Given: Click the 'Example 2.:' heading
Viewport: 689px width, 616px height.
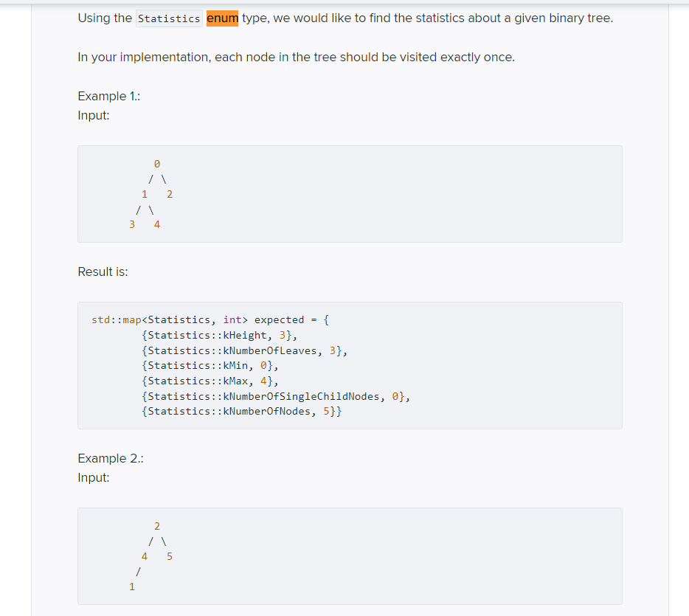Looking at the screenshot, I should 110,458.
